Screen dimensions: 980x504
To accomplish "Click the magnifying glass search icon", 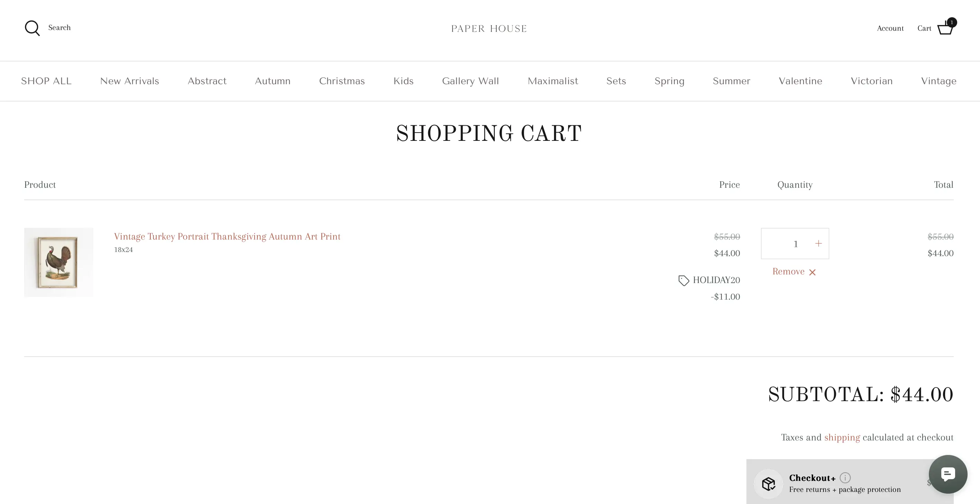I will (x=32, y=28).
